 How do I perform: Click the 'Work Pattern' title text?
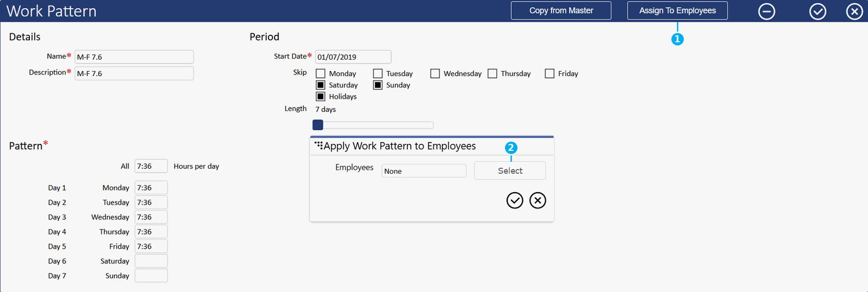pos(52,11)
